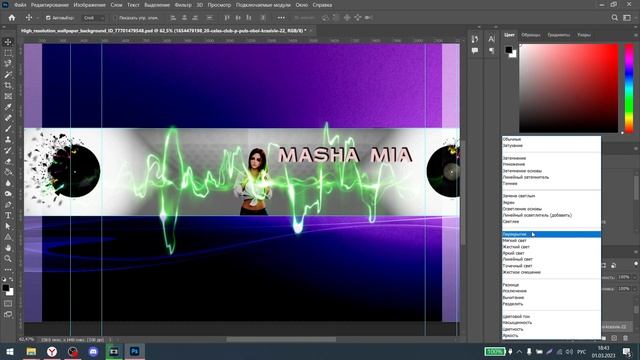Viewport: 640px width, 360px height.
Task: Open the Файл menu
Action: pyautogui.click(x=20, y=5)
